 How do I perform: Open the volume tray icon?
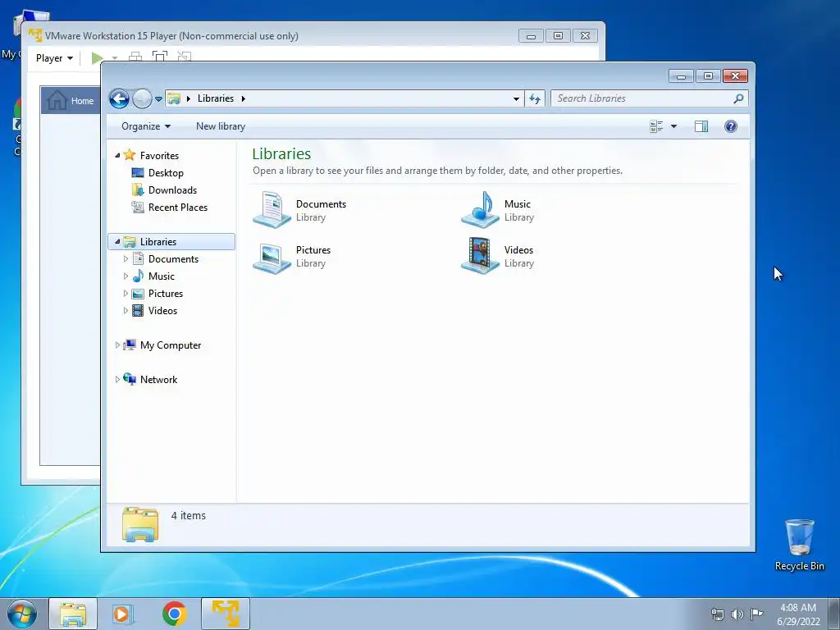pyautogui.click(x=737, y=614)
